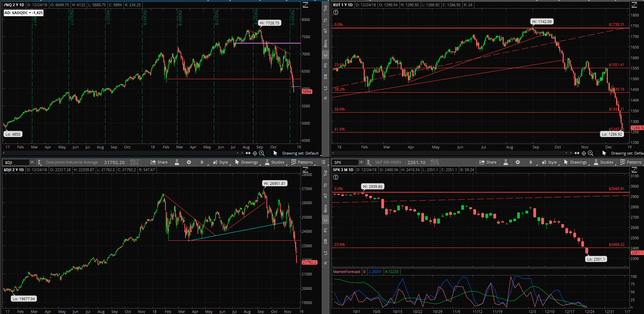Click the info alert icon on SPX chart
Screen dimensions: 644x314
click(x=336, y=177)
